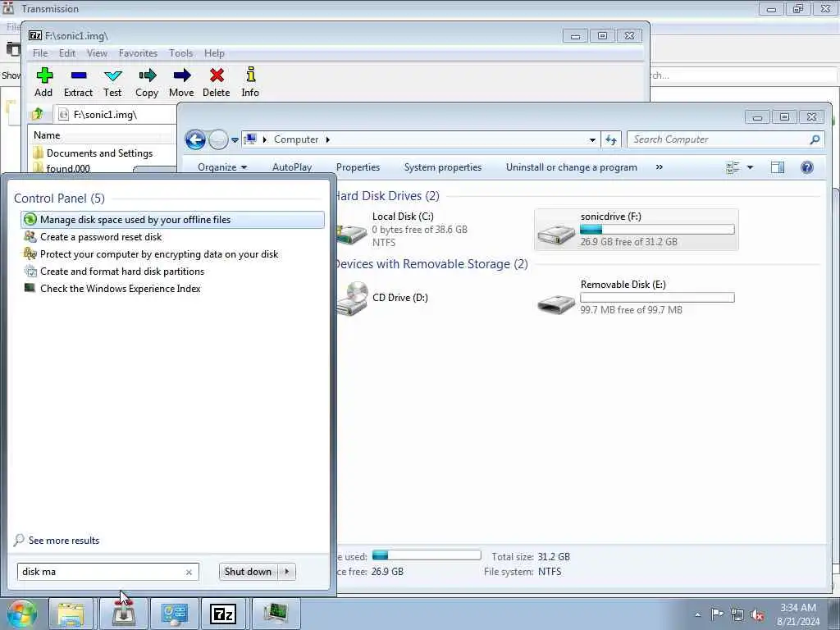Click the sonicdrive (F:) capacity bar
This screenshot has height=630, width=840.
pyautogui.click(x=657, y=230)
